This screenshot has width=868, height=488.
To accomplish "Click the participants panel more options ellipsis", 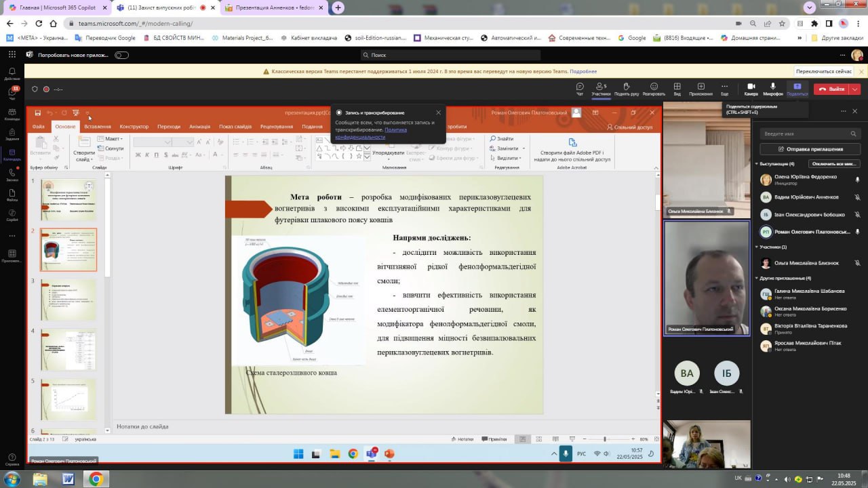I will pyautogui.click(x=844, y=111).
